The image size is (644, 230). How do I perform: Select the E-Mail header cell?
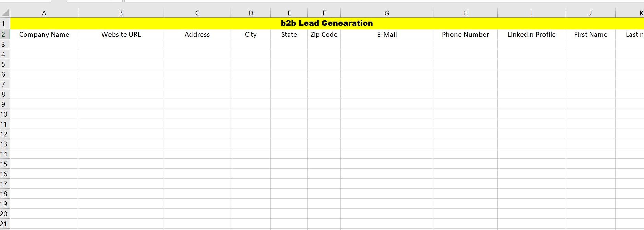click(387, 34)
